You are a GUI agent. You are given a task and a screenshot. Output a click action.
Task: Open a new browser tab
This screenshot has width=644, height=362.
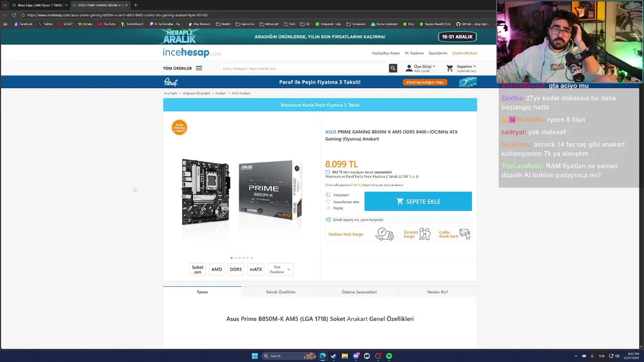135,5
